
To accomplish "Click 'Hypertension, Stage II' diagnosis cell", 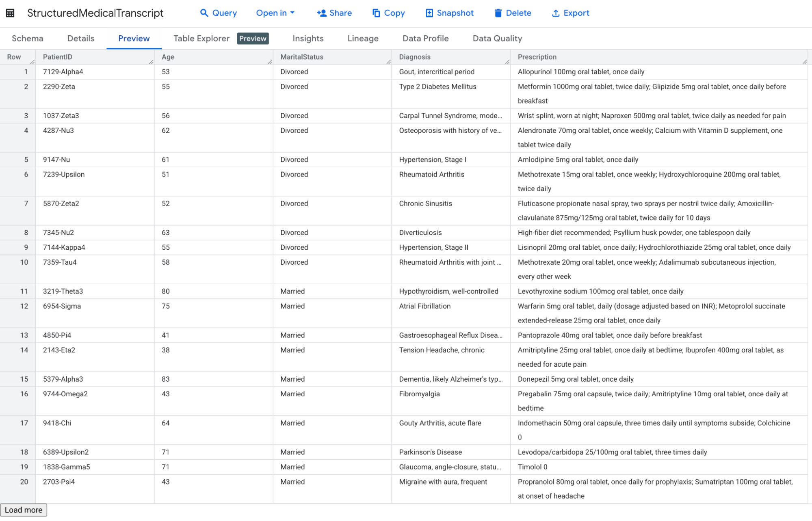I will 451,247.
